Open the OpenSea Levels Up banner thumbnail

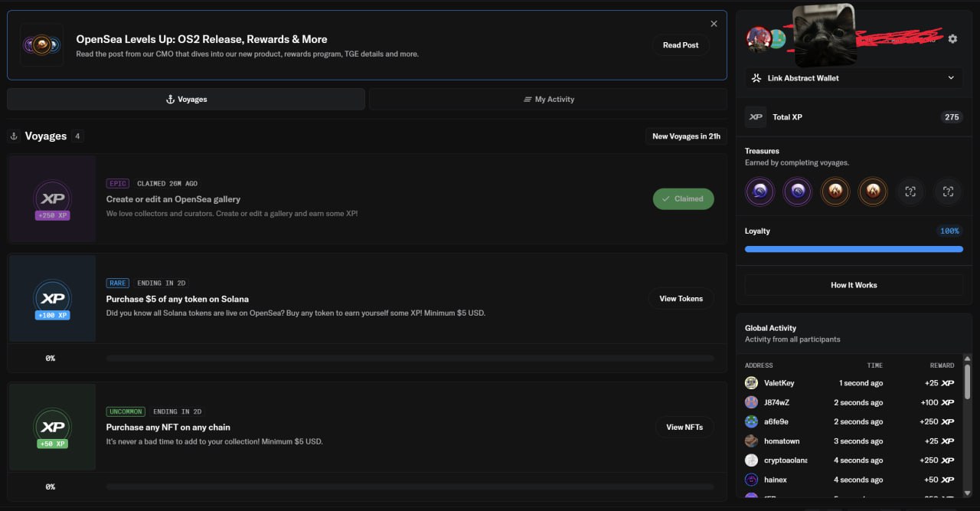(41, 44)
